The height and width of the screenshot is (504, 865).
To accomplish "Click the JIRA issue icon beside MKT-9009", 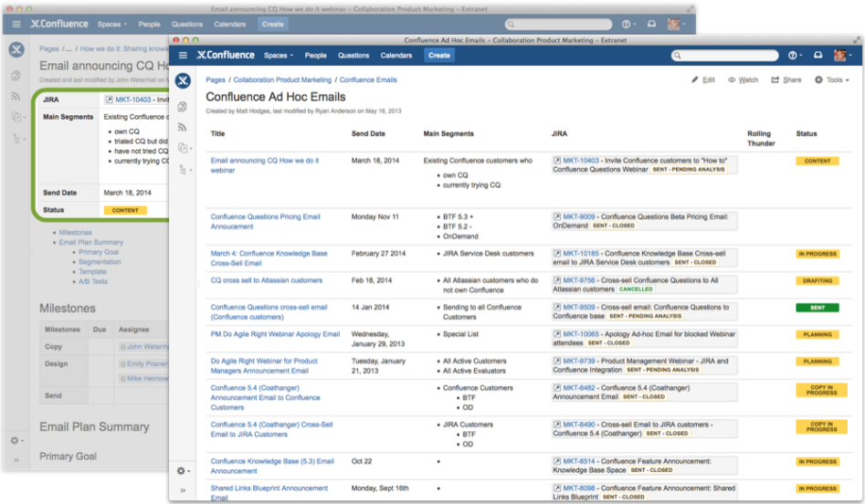I will pos(557,216).
